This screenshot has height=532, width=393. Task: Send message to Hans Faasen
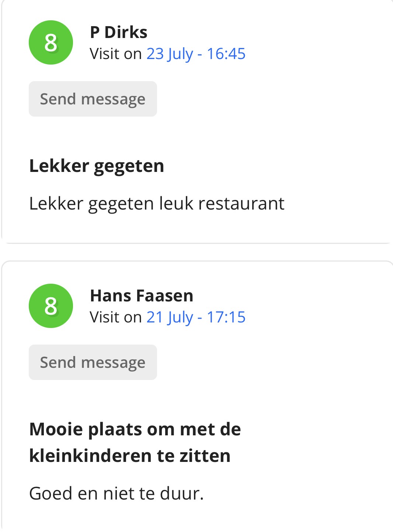[93, 362]
